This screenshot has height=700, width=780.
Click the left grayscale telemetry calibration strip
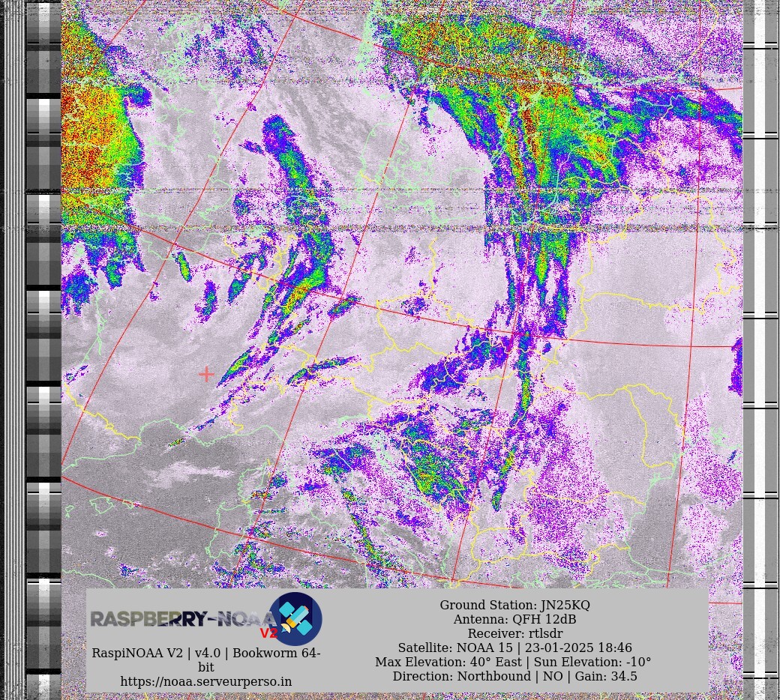click(43, 337)
